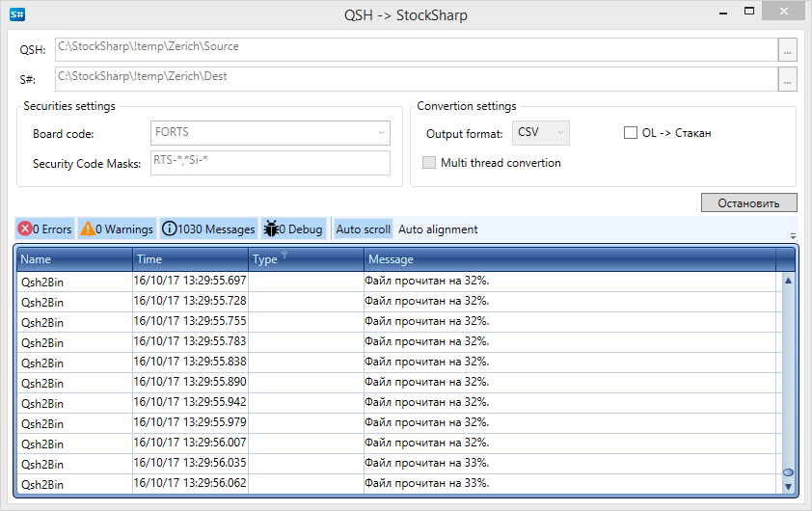
Task: Click the S# application icon in title bar
Action: pos(17,13)
